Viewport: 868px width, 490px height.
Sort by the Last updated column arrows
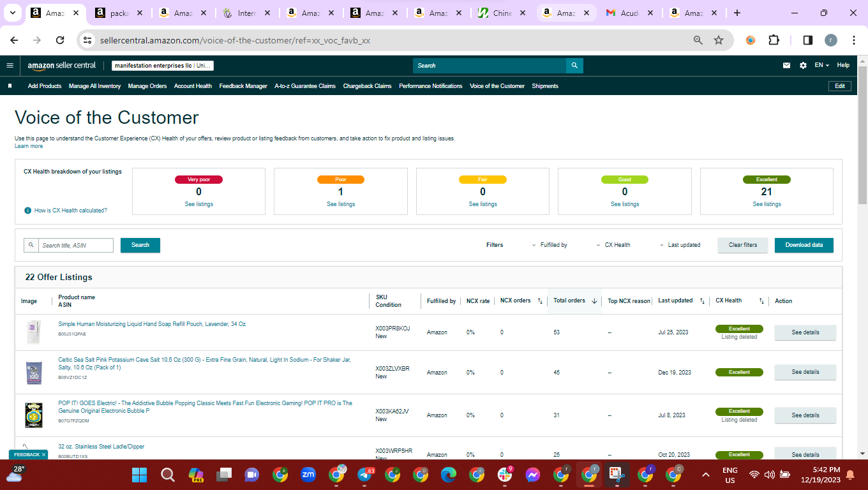[702, 301]
